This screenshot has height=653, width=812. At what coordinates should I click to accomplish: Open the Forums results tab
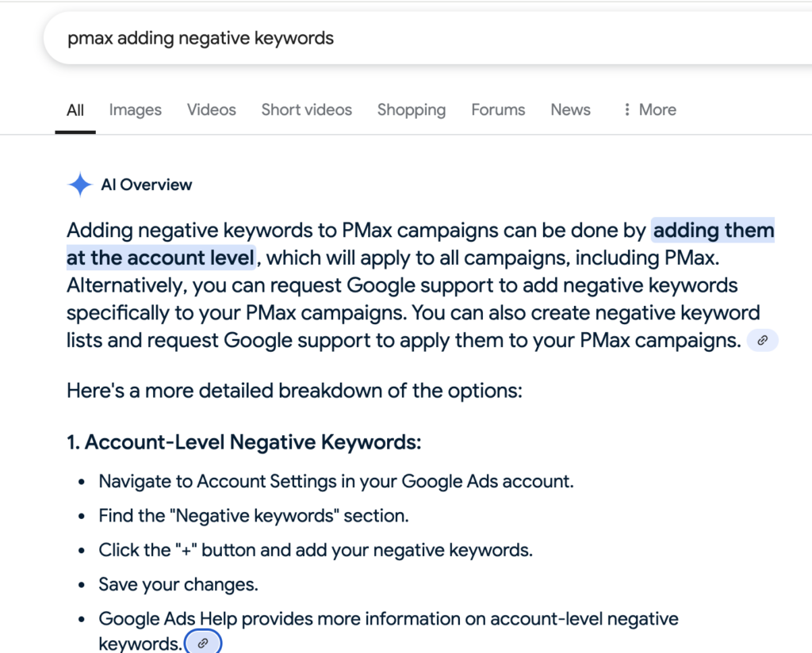pyautogui.click(x=498, y=110)
